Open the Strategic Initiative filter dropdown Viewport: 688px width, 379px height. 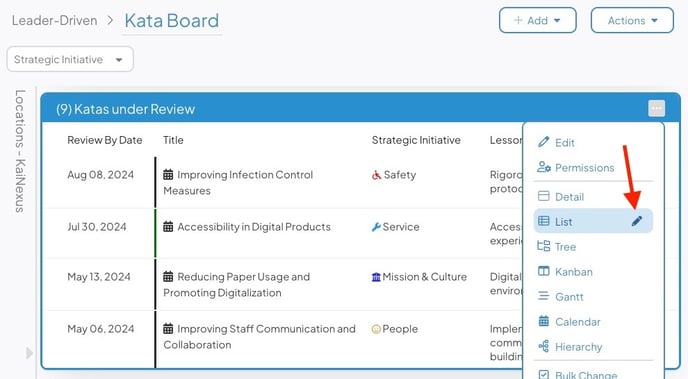(70, 59)
